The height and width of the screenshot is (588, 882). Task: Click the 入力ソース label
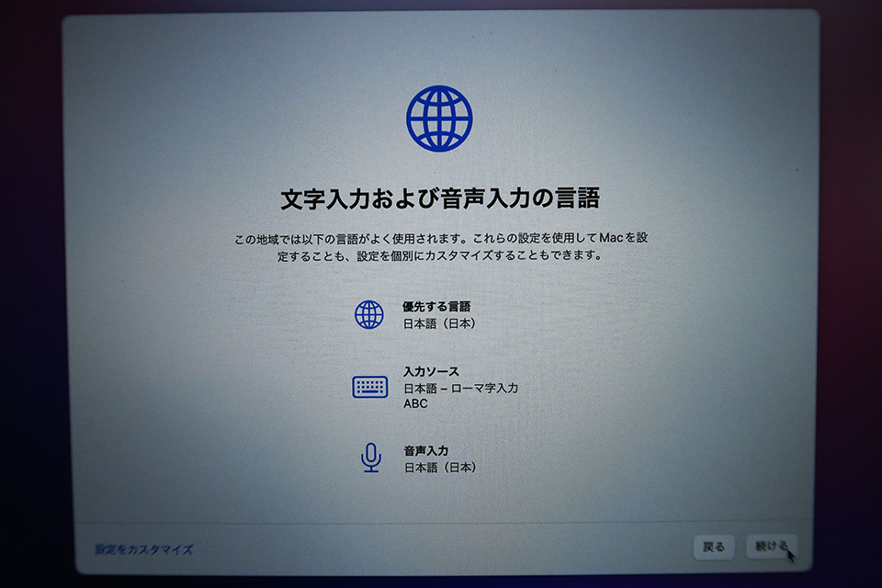431,371
